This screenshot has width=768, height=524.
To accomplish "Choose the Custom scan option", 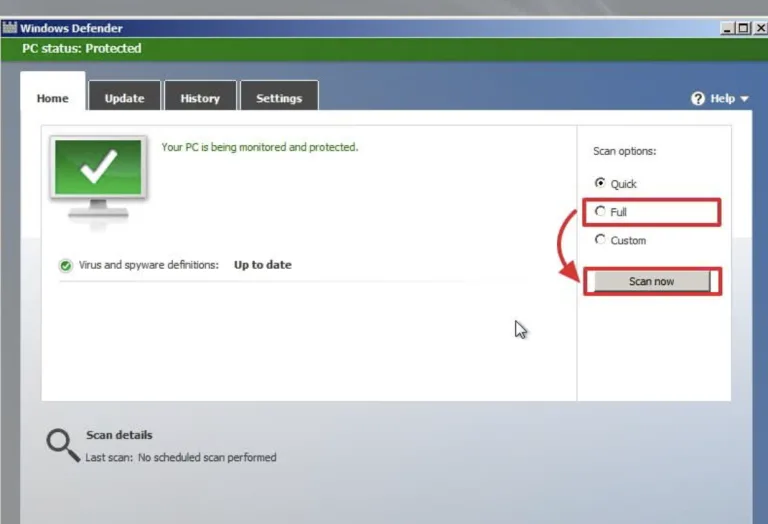I will click(x=600, y=239).
